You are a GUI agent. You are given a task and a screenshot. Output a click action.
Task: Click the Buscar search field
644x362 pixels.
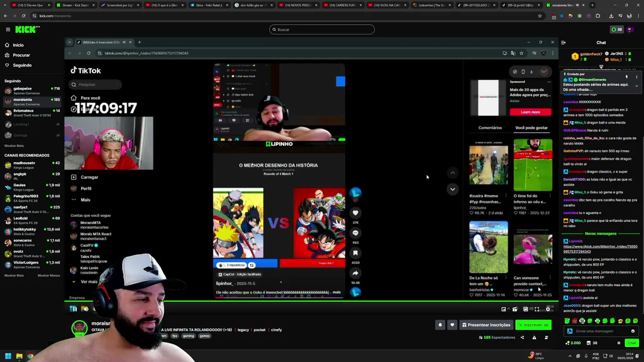coord(322,30)
